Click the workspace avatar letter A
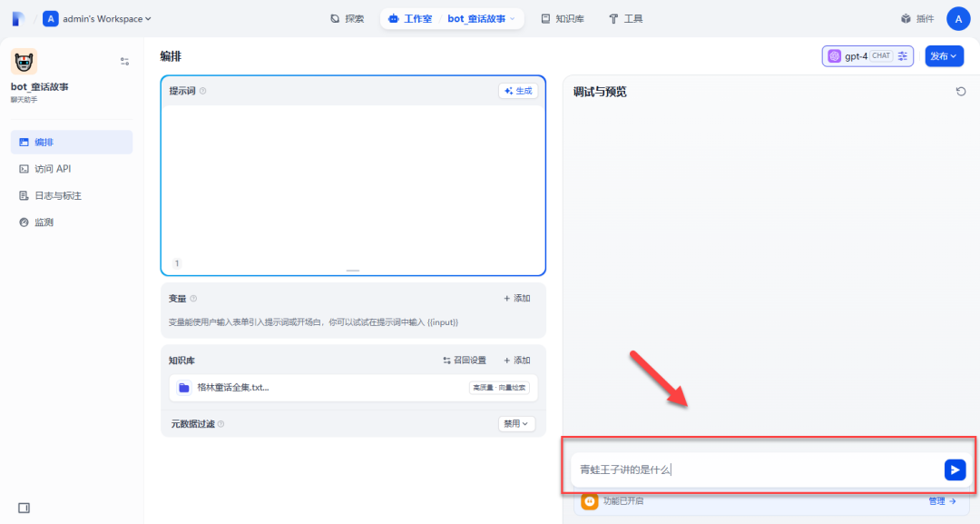 tap(51, 19)
